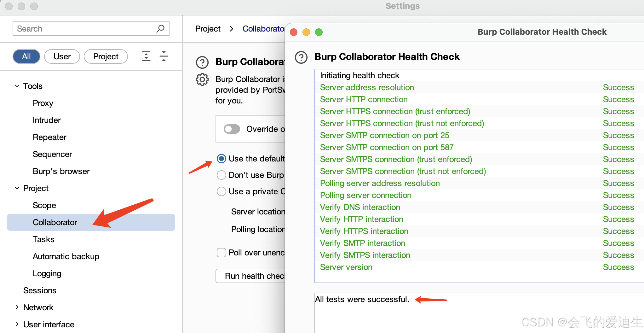Click the search magnifier icon
644x333 pixels.
160,29
